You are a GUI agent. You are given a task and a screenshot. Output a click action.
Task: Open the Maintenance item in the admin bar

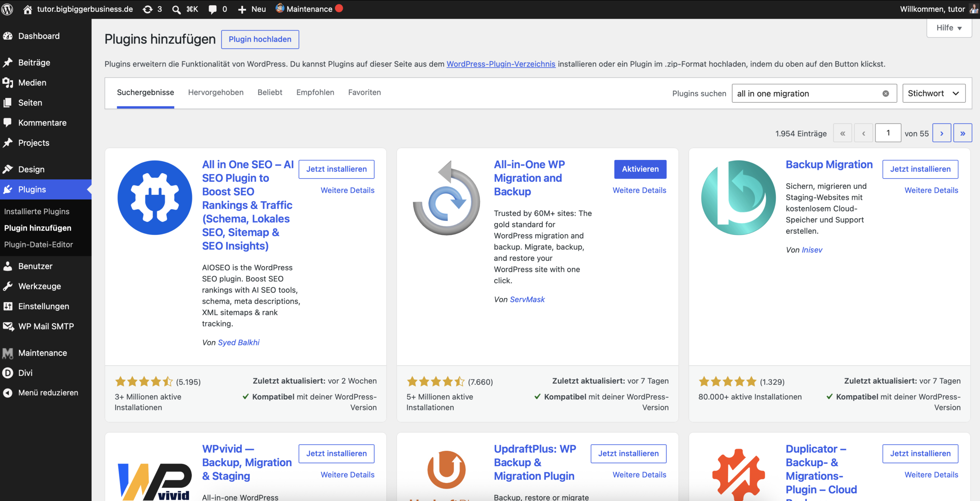pyautogui.click(x=309, y=9)
